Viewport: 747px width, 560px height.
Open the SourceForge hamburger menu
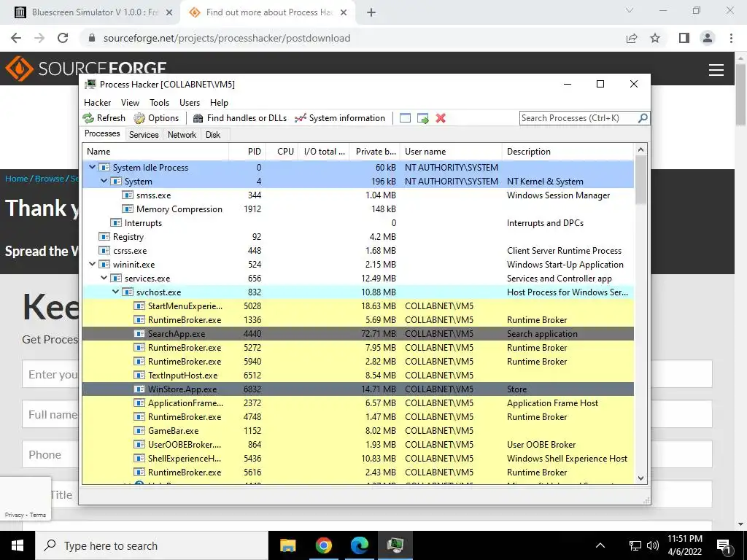[x=716, y=70]
